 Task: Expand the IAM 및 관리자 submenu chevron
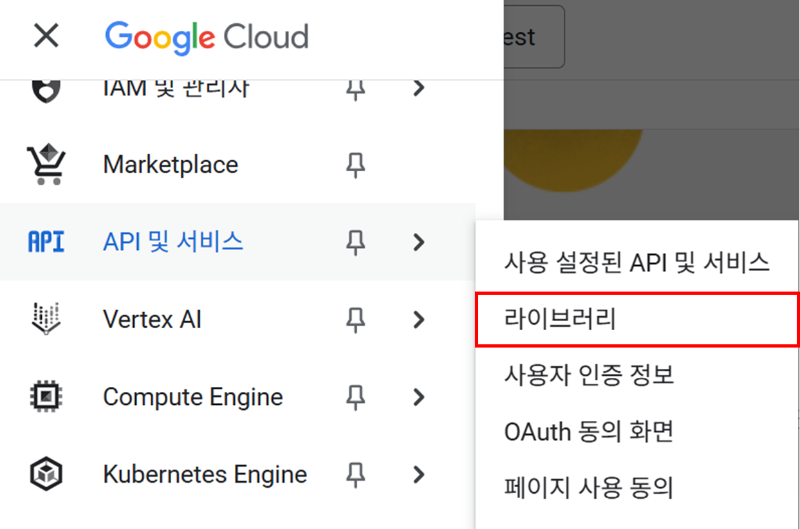coord(419,88)
